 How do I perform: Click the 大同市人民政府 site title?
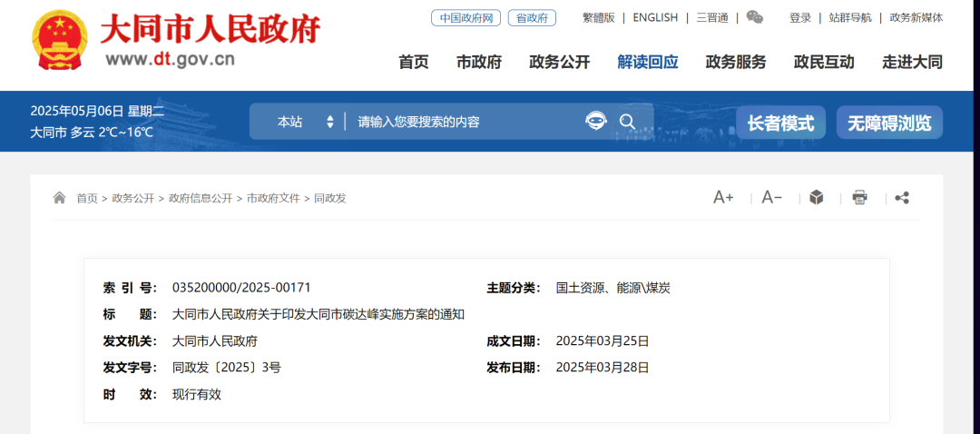(x=211, y=29)
